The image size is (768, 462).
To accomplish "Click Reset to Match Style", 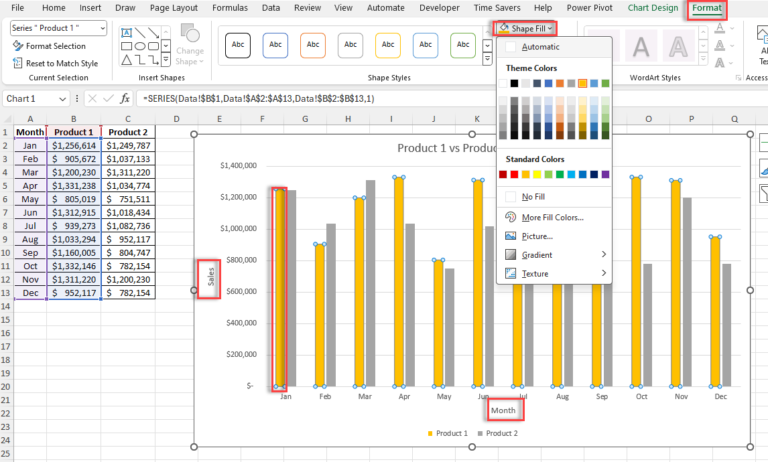I will 55,63.
